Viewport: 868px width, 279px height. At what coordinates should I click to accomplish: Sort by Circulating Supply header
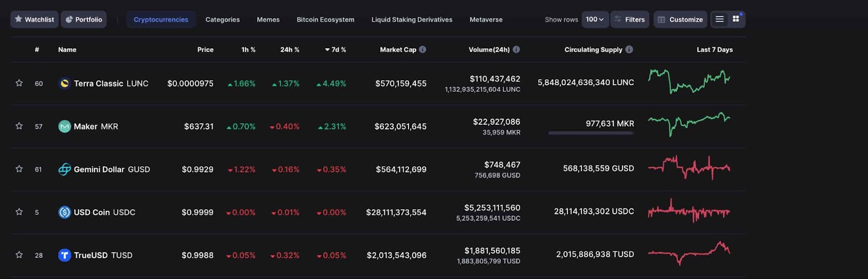click(593, 49)
